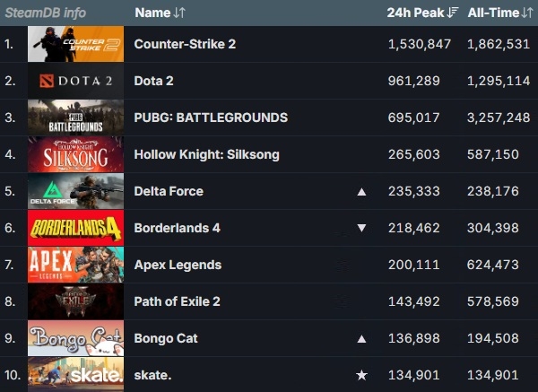The image size is (538, 392).
Task: Select the Silksong artwork thumbnail
Action: (x=75, y=154)
